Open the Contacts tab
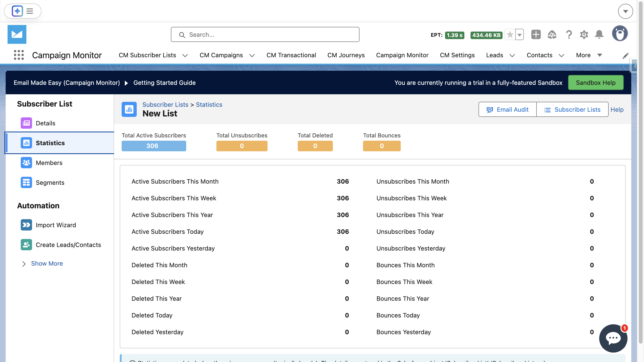Viewport: 644px width, 362px height. 540,55
